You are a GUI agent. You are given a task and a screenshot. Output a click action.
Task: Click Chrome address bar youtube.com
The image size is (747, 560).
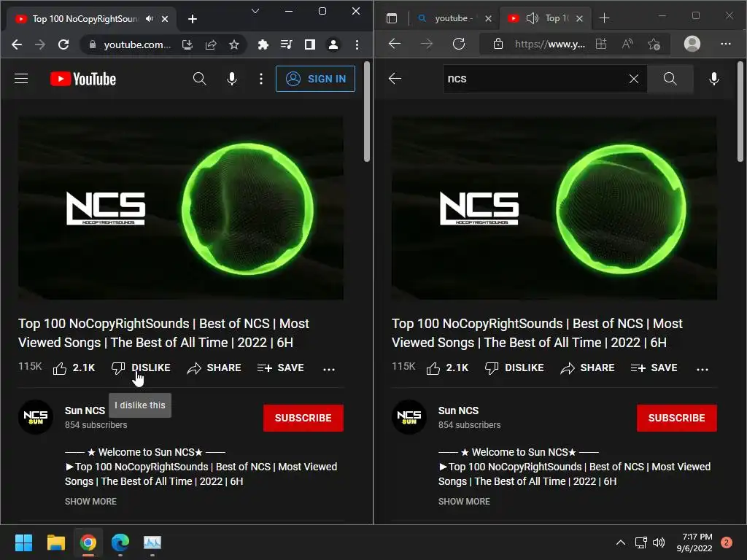point(136,44)
